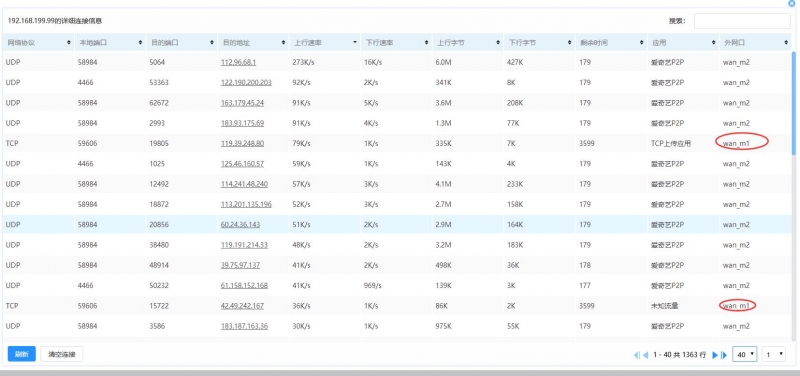Viewport: 800px width, 376px height.
Task: Toggle the 上行速率 descending sort arrow
Action: click(355, 43)
